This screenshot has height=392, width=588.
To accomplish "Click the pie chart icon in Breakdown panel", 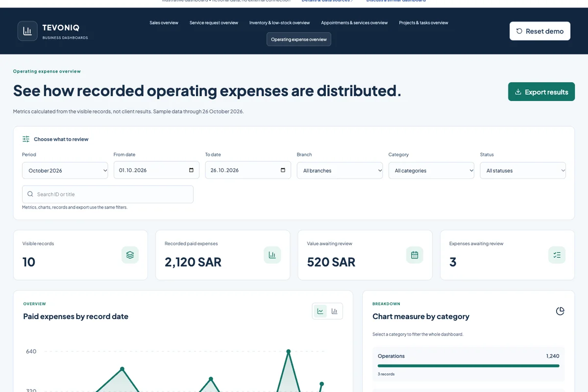I will (x=560, y=311).
